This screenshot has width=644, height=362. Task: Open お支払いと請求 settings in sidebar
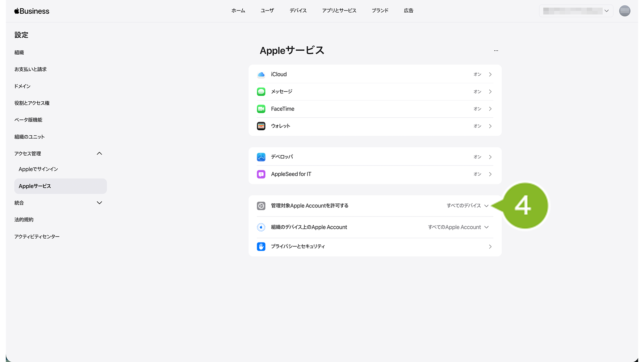coord(30,69)
